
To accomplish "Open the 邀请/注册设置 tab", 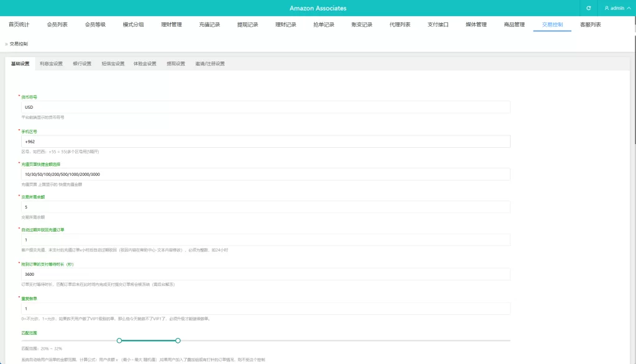I will (210, 63).
